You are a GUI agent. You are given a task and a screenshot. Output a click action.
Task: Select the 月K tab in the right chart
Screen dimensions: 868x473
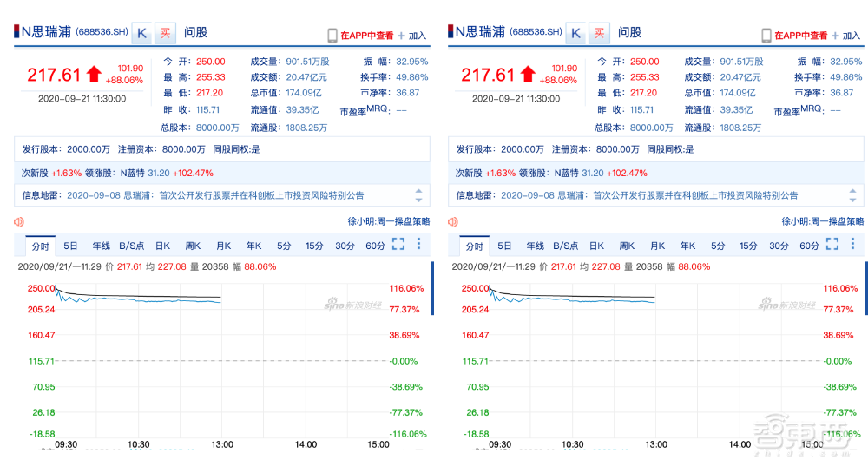point(658,246)
